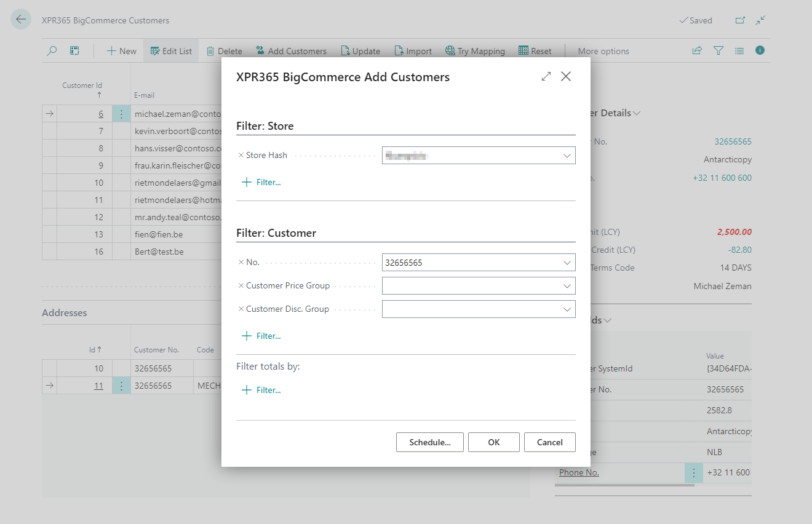Open the Phone No. row menu dots
The width and height of the screenshot is (812, 524).
click(x=694, y=473)
